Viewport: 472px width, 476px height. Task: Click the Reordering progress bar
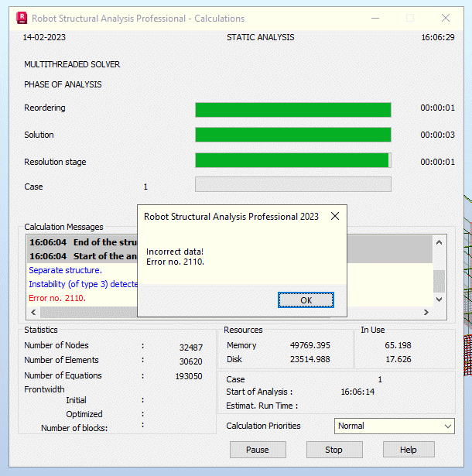293,110
